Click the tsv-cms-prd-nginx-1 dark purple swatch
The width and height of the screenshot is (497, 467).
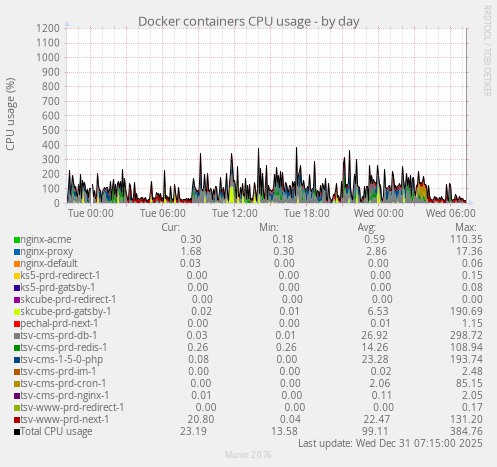point(17,396)
